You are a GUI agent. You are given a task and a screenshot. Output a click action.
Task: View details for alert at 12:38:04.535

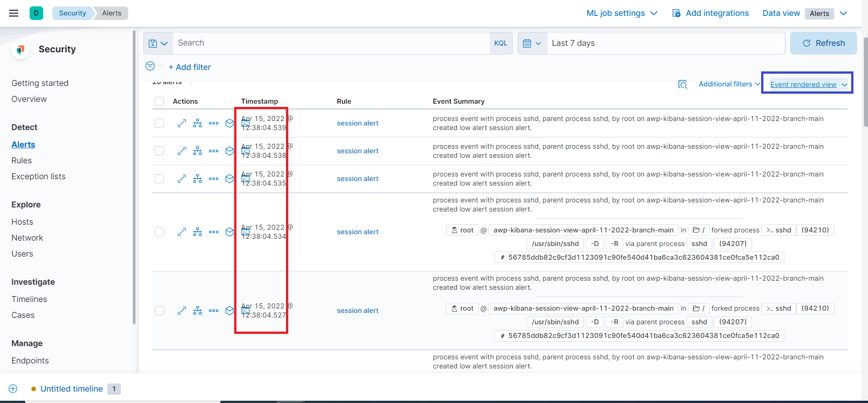182,179
